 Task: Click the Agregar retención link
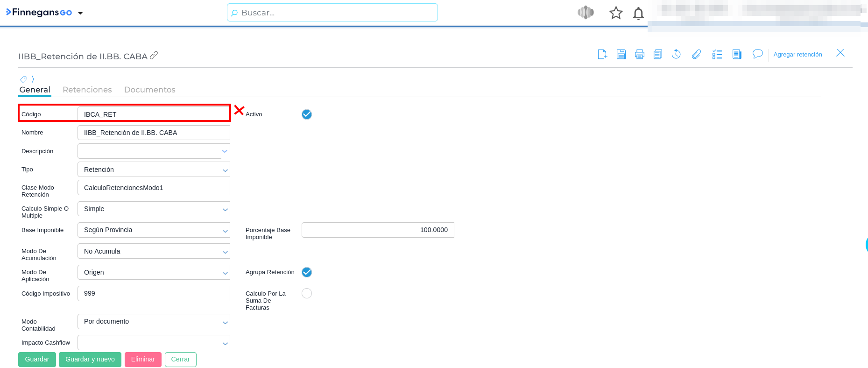[797, 55]
